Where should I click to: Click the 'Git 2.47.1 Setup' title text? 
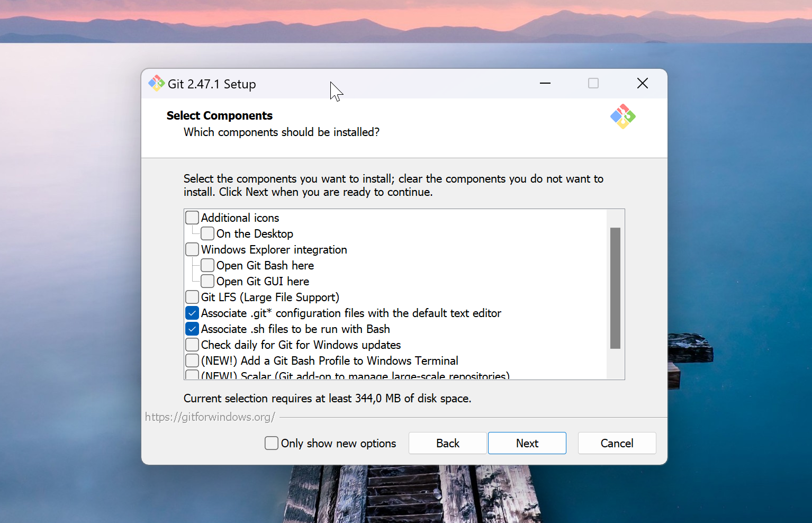pos(212,84)
